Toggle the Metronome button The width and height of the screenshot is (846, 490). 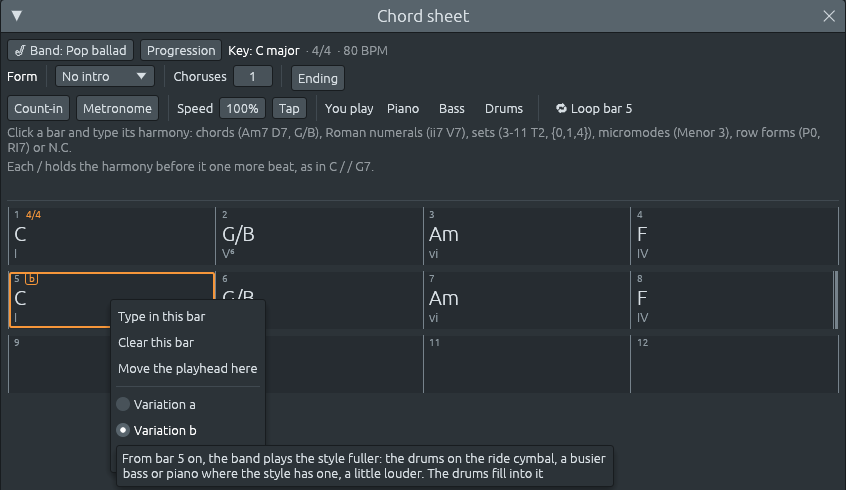pos(117,108)
